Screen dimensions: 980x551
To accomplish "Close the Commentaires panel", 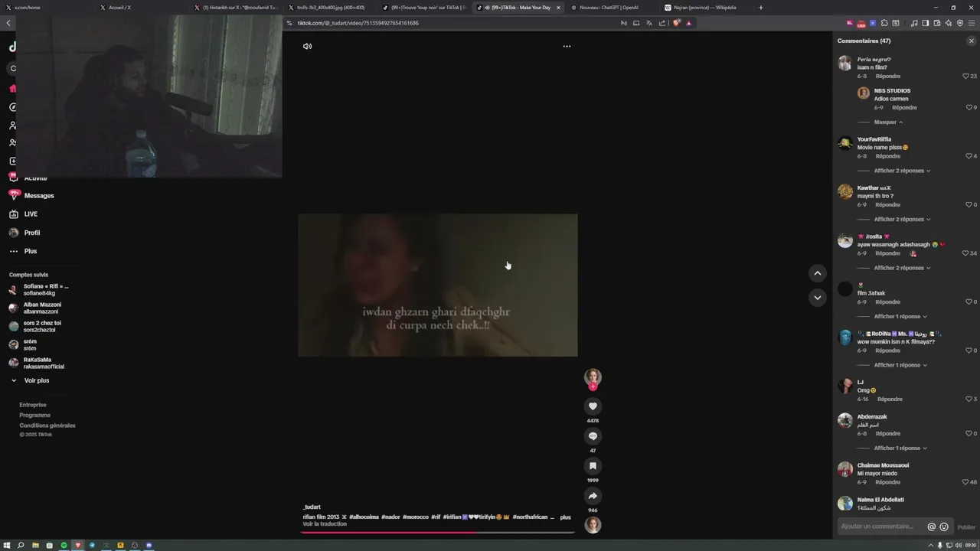I will pos(972,41).
